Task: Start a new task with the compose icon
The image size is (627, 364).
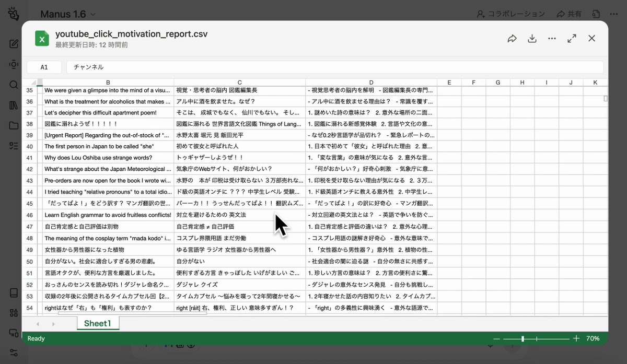Action: coord(14,44)
